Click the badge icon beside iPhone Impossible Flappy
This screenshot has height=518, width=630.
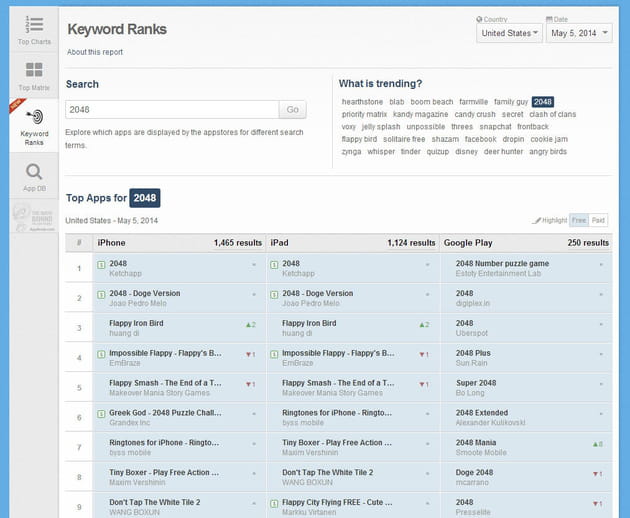(101, 354)
